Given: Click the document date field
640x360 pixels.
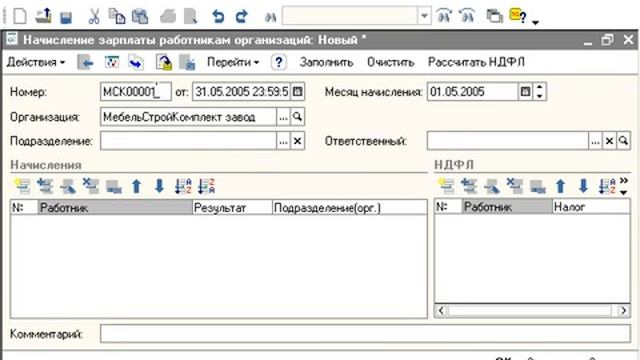Looking at the screenshot, I should (241, 91).
